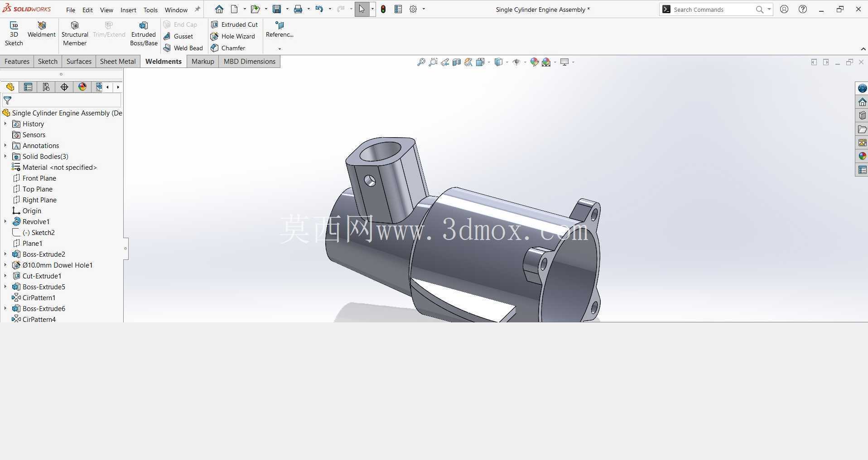The height and width of the screenshot is (460, 868).
Task: Open the user login icon
Action: [784, 9]
